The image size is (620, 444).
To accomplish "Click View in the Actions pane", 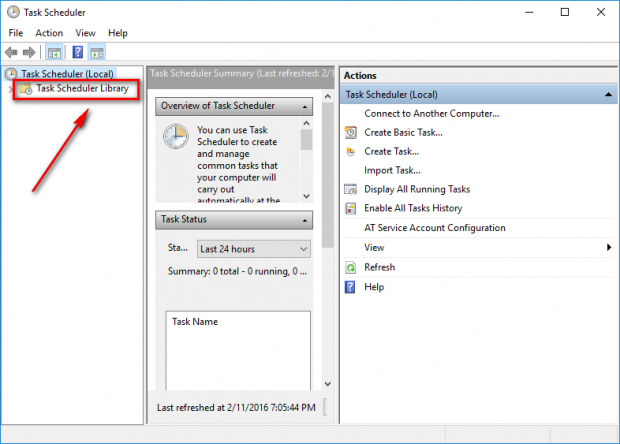I will coord(374,248).
